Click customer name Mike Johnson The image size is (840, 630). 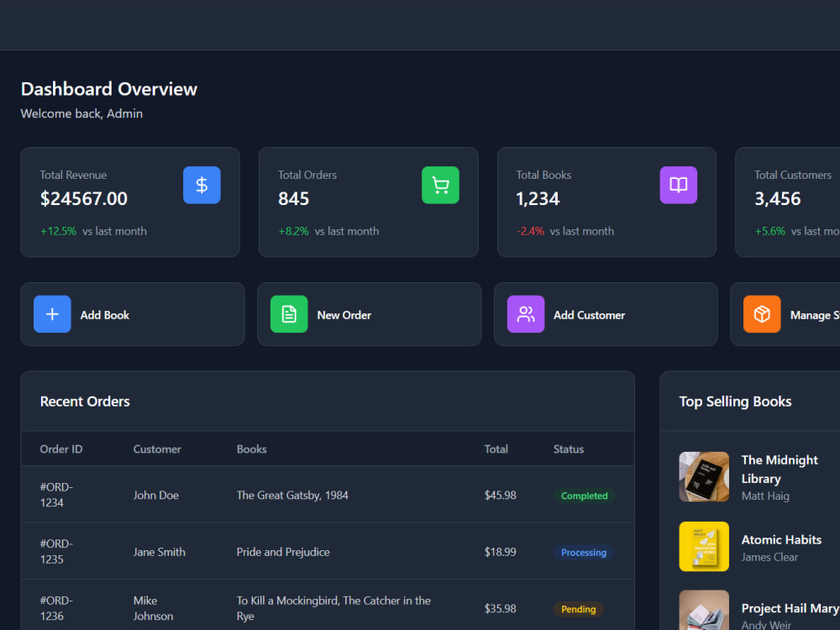pos(153,608)
